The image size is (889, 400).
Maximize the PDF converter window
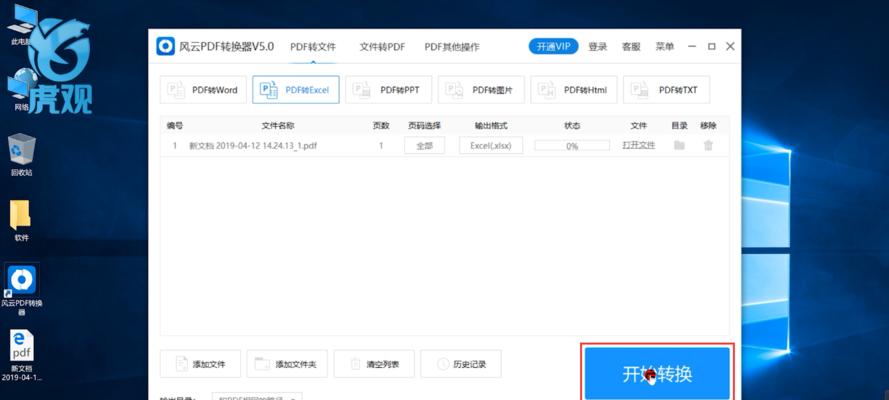pos(712,46)
